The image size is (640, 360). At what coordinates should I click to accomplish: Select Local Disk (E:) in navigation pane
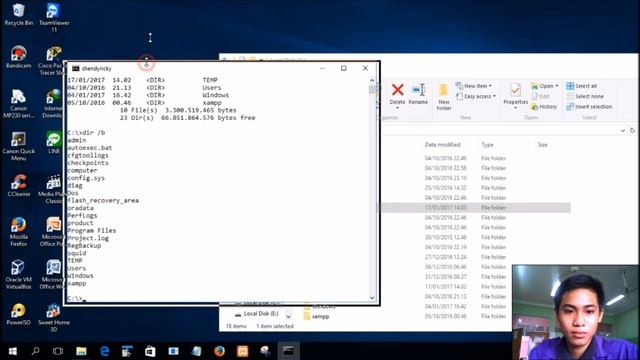pyautogui.click(x=261, y=313)
